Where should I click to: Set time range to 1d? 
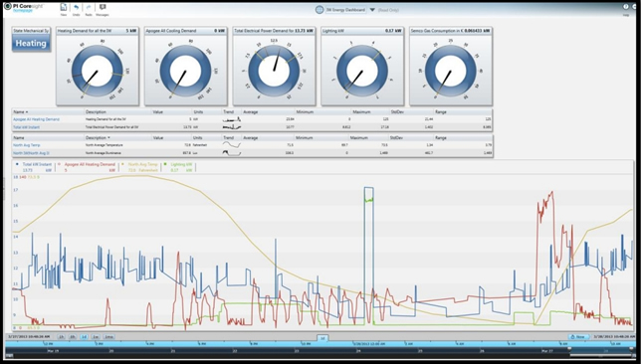[x=84, y=337]
